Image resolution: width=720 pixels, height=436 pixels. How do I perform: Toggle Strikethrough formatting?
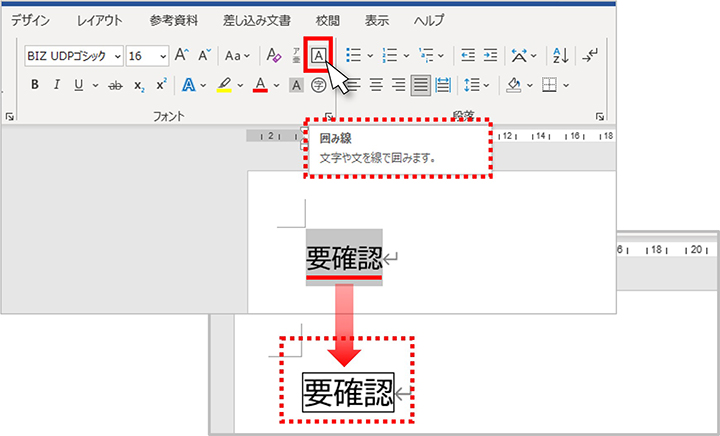point(114,86)
